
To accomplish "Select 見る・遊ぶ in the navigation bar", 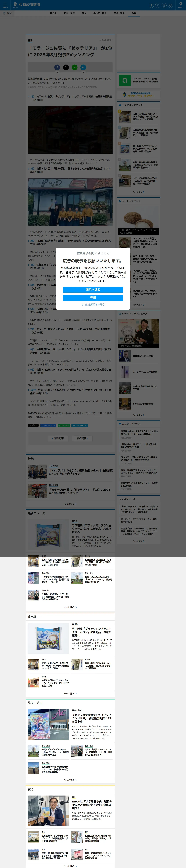I will [69, 13].
